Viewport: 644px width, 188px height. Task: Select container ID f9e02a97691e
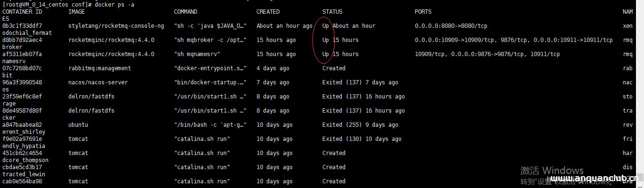[22, 139]
